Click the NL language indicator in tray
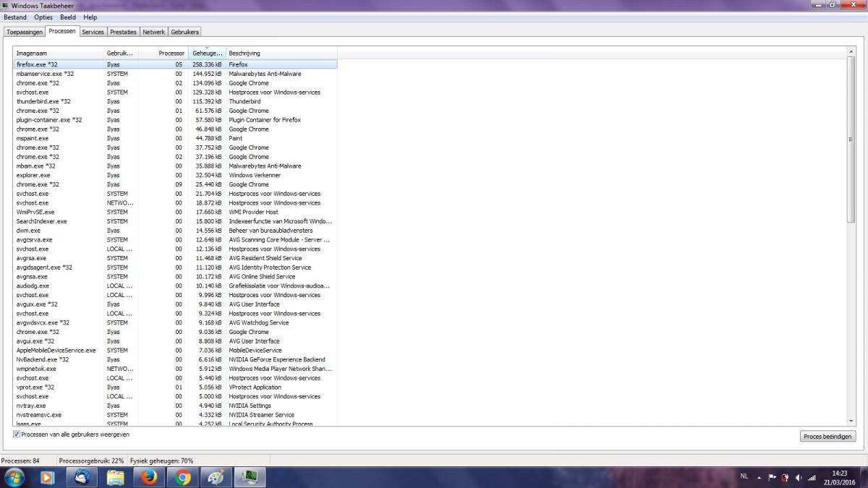The image size is (868, 488). coord(744,477)
